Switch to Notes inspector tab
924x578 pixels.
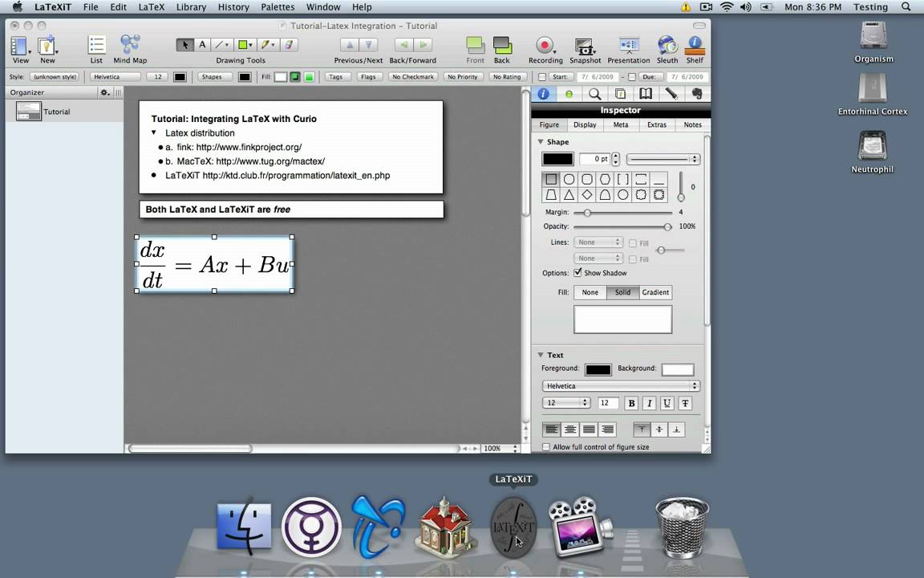[x=692, y=125]
